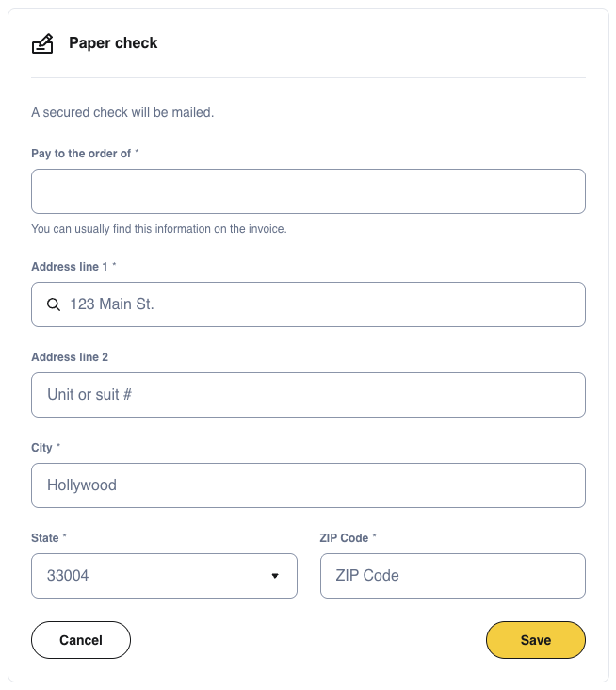This screenshot has width=616, height=690.
Task: Select the Address line 2 unit field
Action: 308,395
